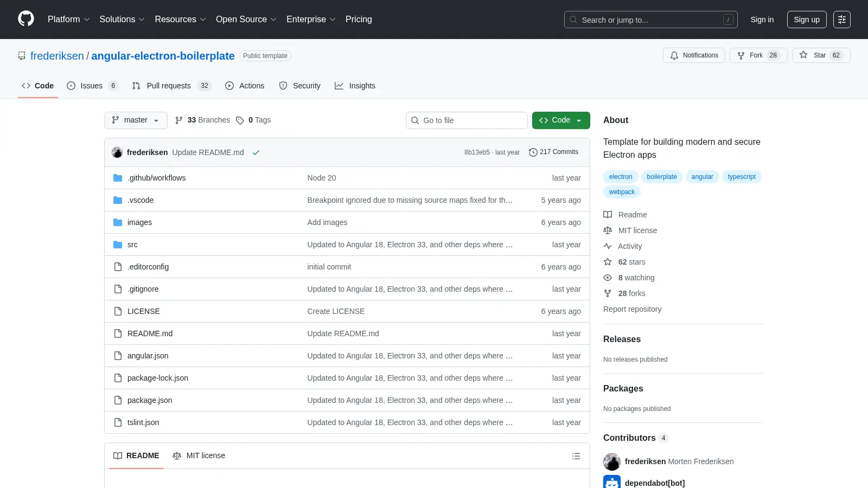Open the README outline list icon
The width and height of the screenshot is (868, 488).
click(576, 456)
